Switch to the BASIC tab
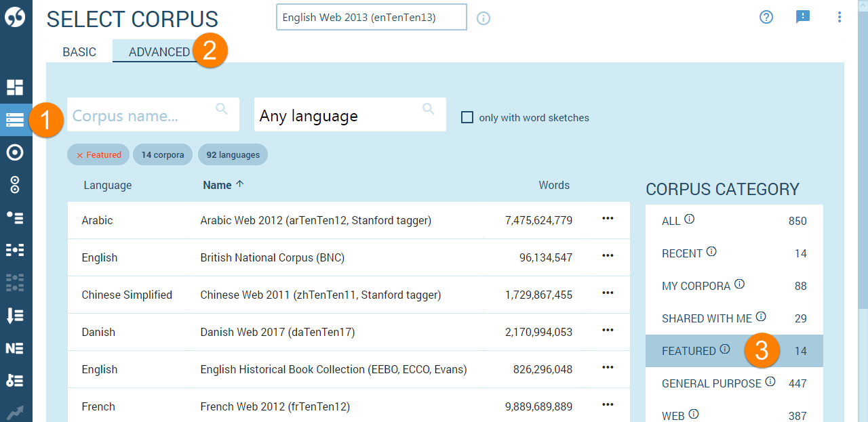This screenshot has height=422, width=868. coord(79,52)
